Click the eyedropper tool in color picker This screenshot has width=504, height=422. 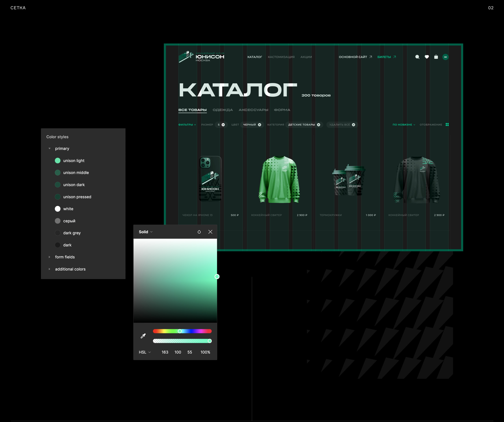(x=143, y=336)
